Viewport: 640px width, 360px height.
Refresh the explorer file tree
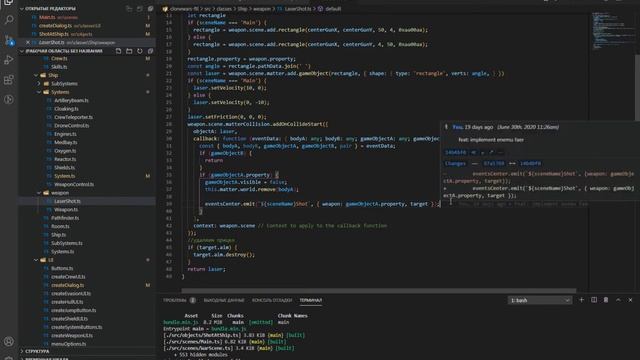pyautogui.click(x=140, y=51)
